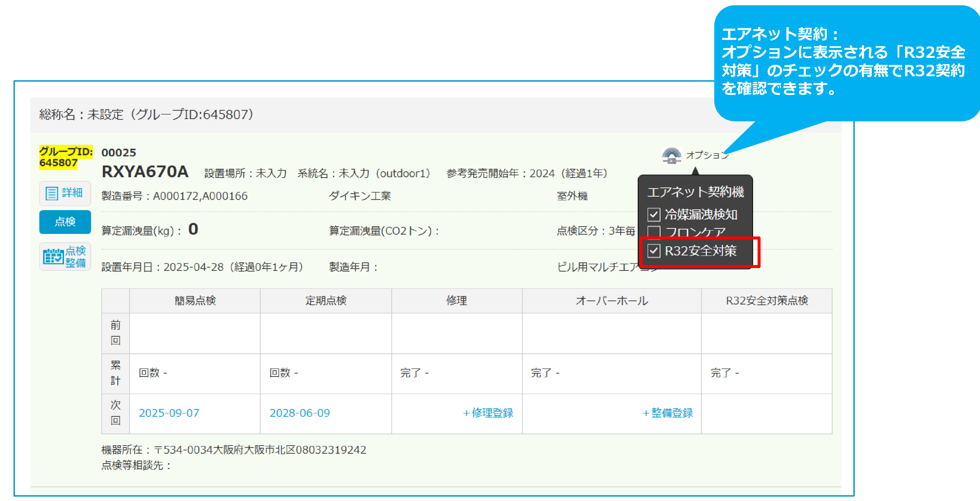Toggle the R32安全対策 checkbox
980x501 pixels.
[x=654, y=251]
